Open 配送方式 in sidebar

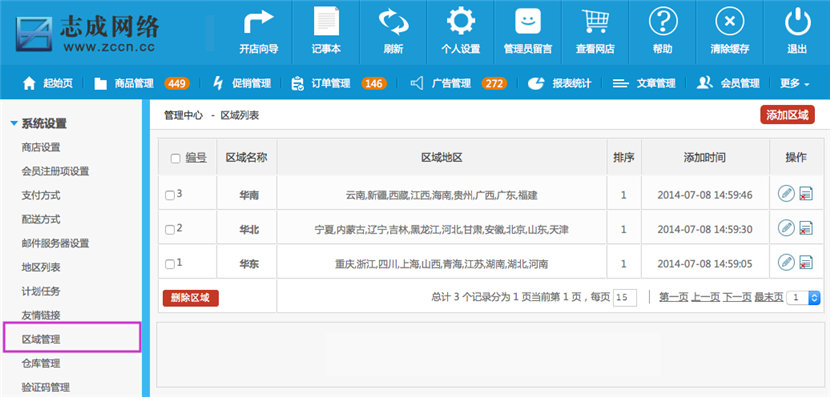tap(41, 219)
